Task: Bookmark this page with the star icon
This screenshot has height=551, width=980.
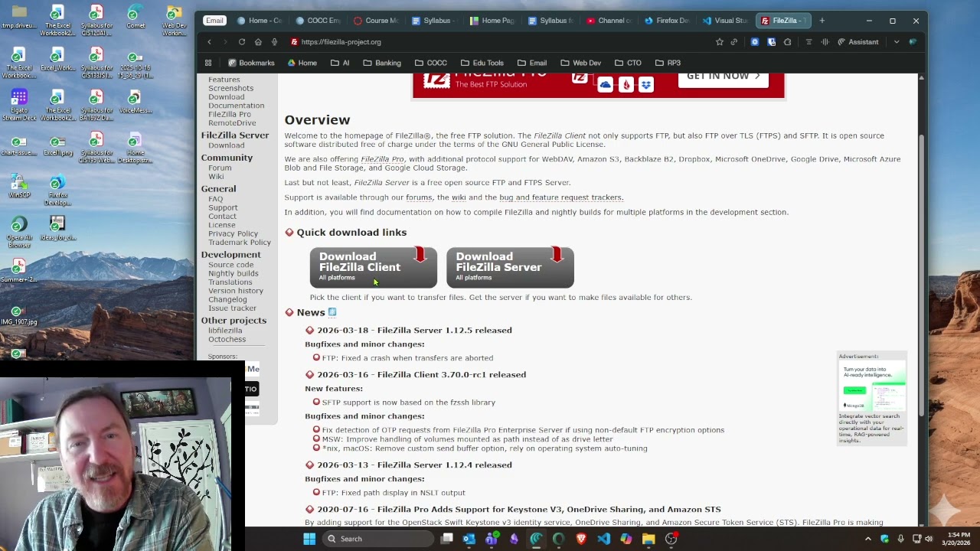Action: tap(719, 42)
